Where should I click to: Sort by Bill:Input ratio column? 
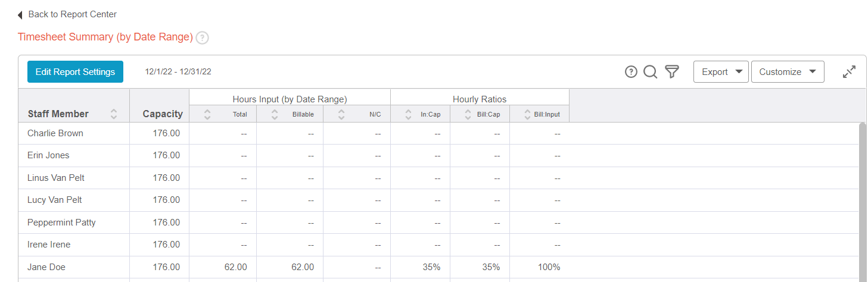(527, 114)
